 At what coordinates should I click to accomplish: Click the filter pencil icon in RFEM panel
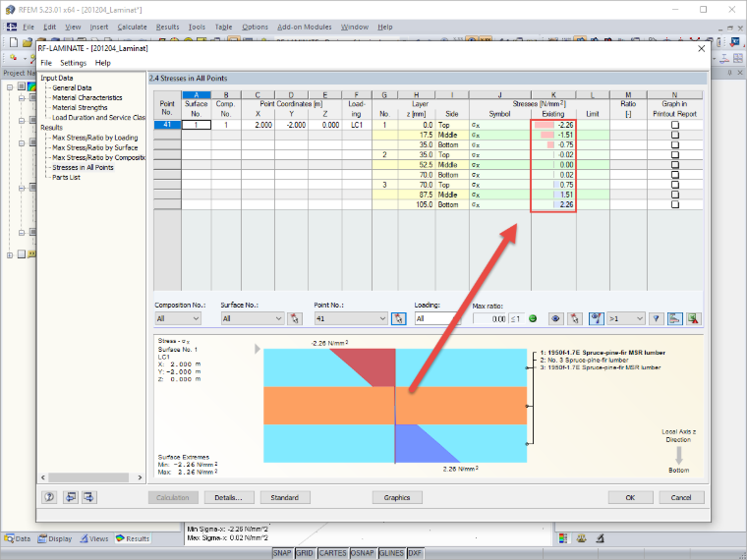click(x=600, y=538)
